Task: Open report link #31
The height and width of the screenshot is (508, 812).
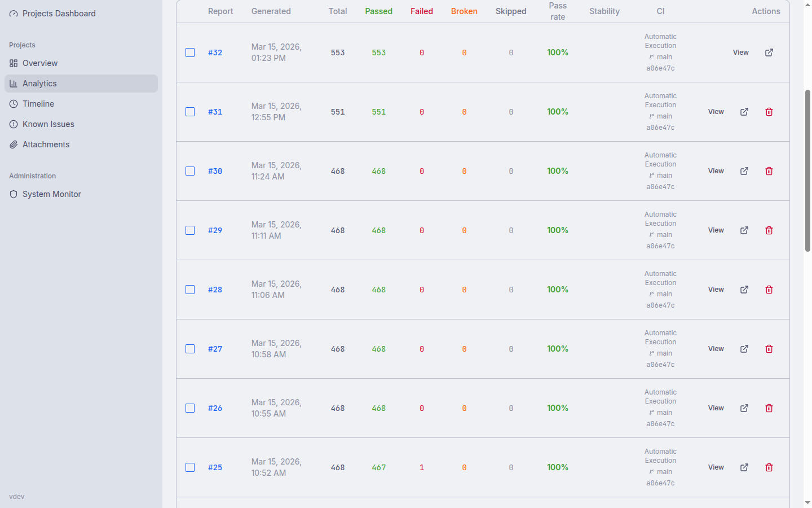Action: [x=215, y=112]
